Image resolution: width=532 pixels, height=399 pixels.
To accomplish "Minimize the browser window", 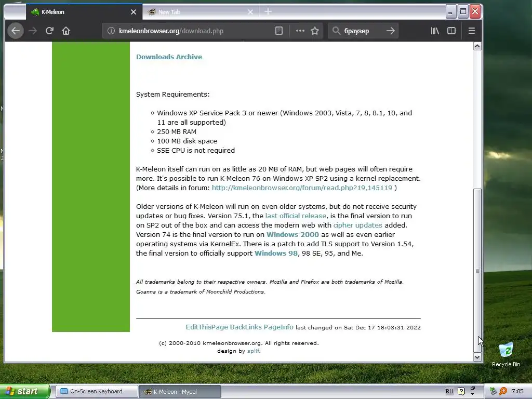I will coord(450,12).
